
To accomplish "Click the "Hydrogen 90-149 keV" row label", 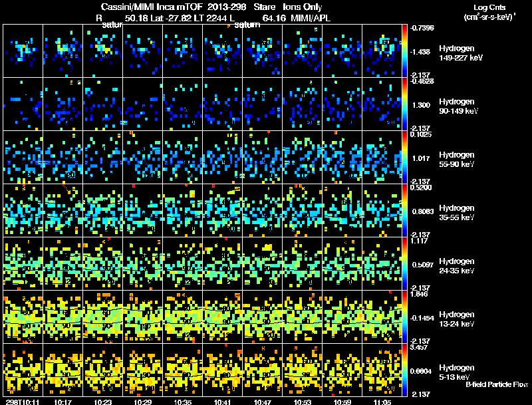I will coord(458,106).
